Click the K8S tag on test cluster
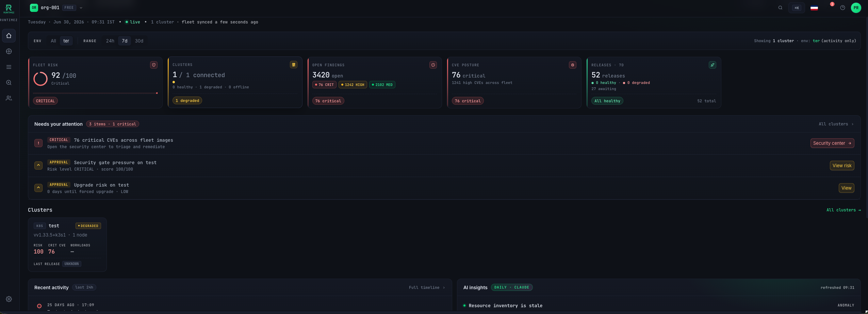Screen dimensions: 868x314 pos(40,226)
